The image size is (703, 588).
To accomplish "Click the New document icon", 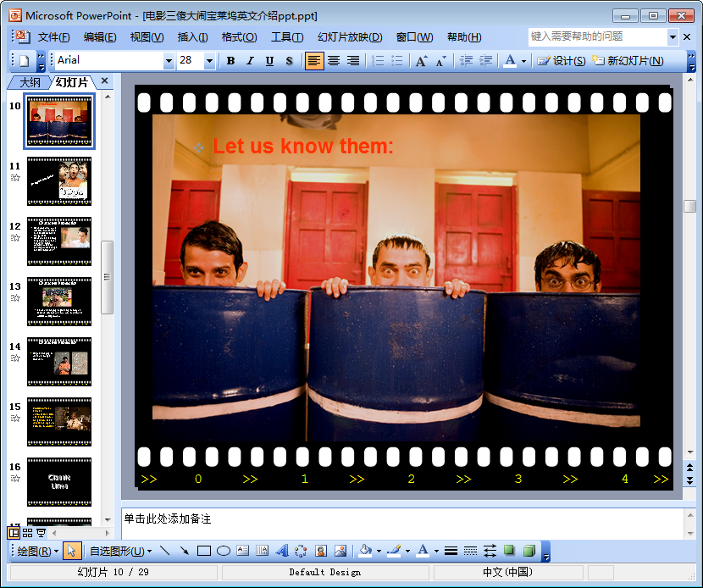I will pos(25,60).
